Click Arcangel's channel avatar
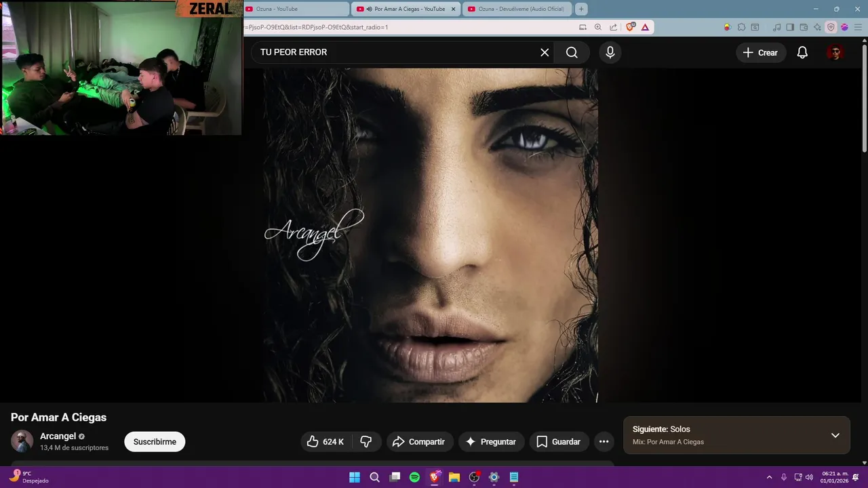This screenshot has width=868, height=488. tap(22, 441)
